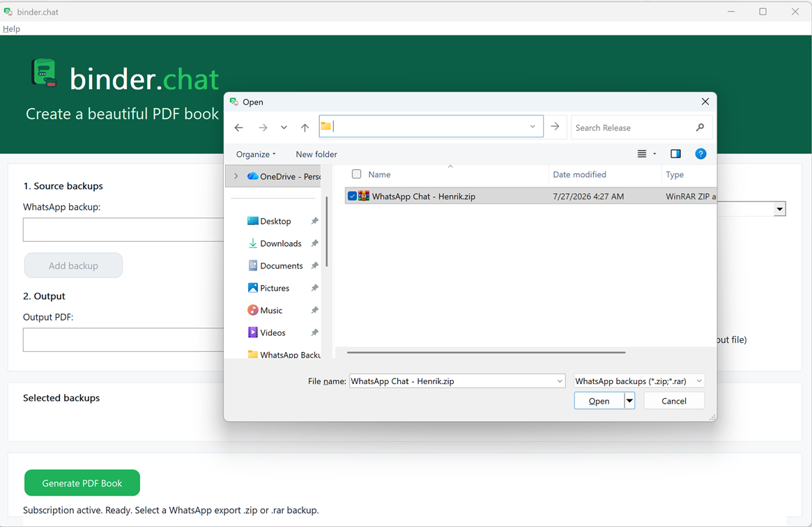Expand the Open button's split arrow
This screenshot has height=527, width=812.
[x=629, y=401]
